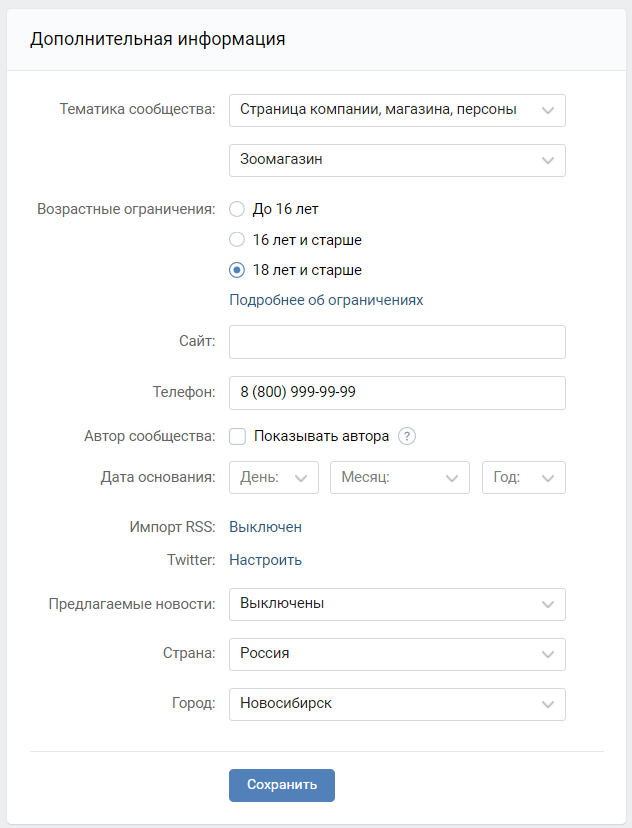The image size is (632, 828).
Task: Click chevron arrow of the city dropdown
Action: (548, 704)
